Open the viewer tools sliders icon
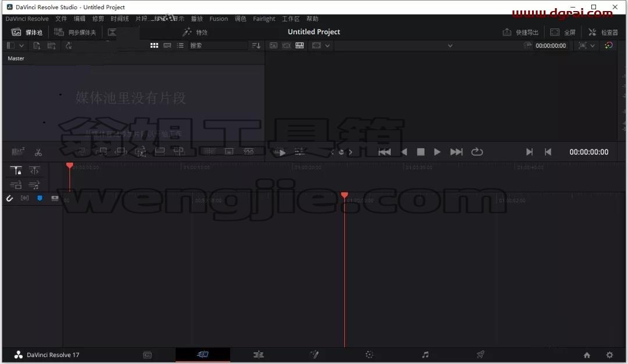Screen dimensions: 628x364 pos(299,152)
